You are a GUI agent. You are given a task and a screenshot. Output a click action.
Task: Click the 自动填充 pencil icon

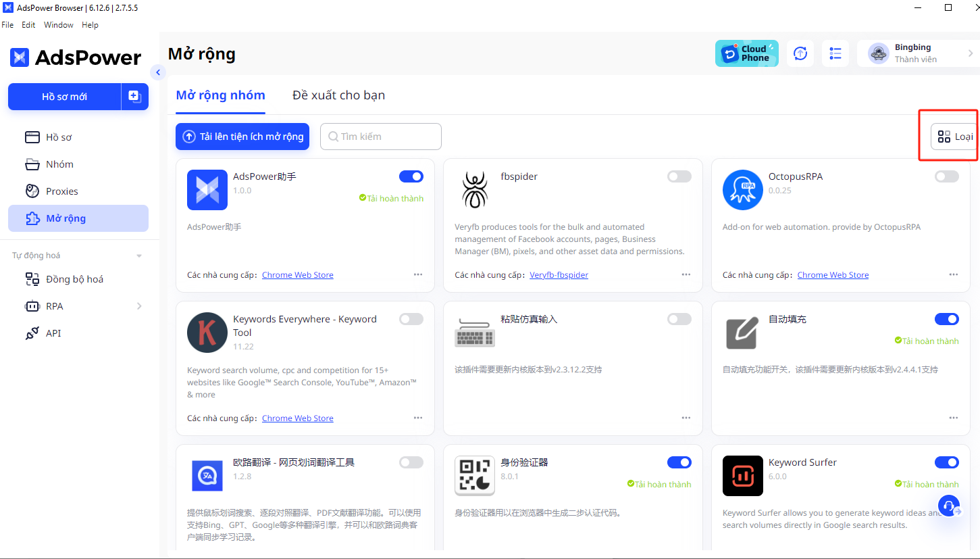(743, 333)
